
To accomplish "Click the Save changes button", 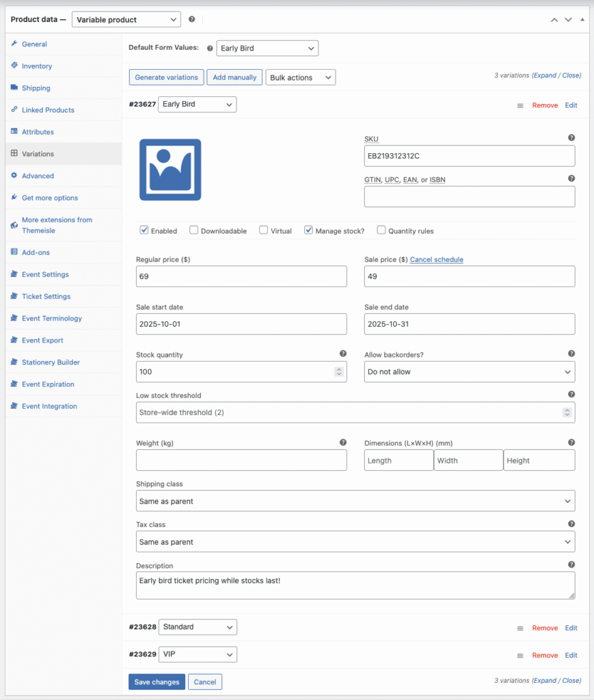I will [156, 682].
